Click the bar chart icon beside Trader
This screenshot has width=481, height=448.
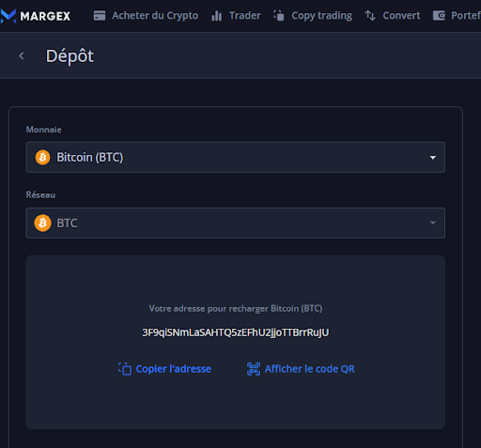216,16
